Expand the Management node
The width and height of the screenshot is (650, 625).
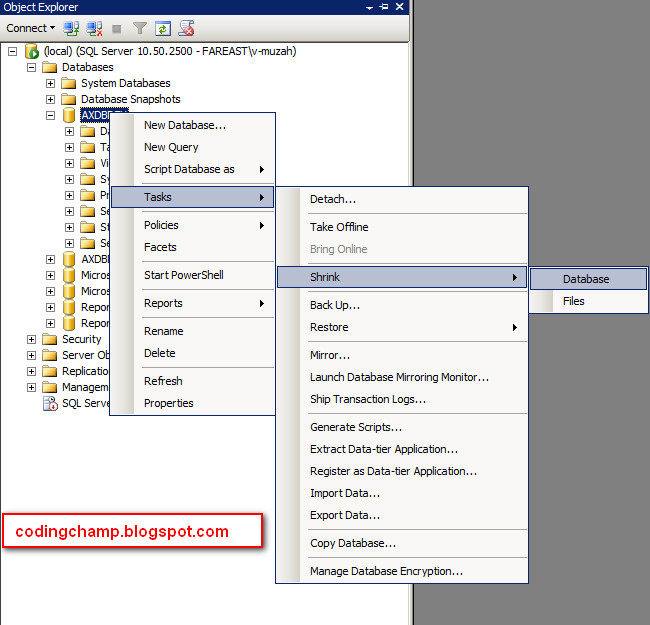coord(32,388)
